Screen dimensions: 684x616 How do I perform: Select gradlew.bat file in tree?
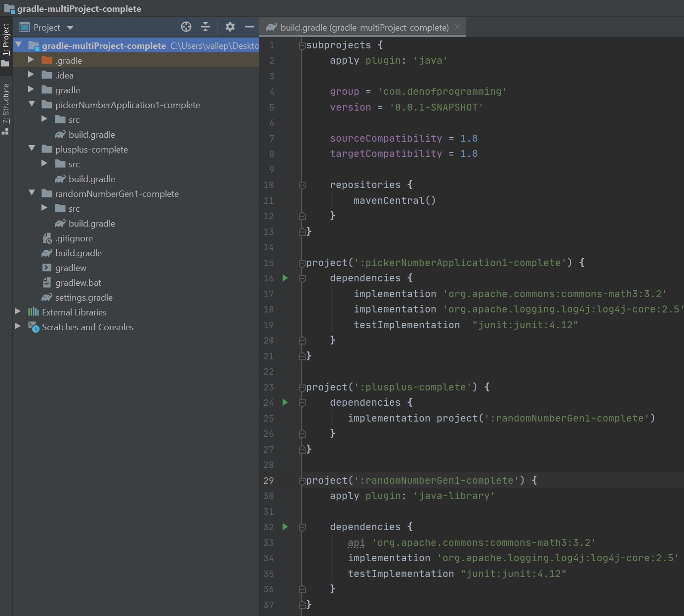tap(78, 283)
